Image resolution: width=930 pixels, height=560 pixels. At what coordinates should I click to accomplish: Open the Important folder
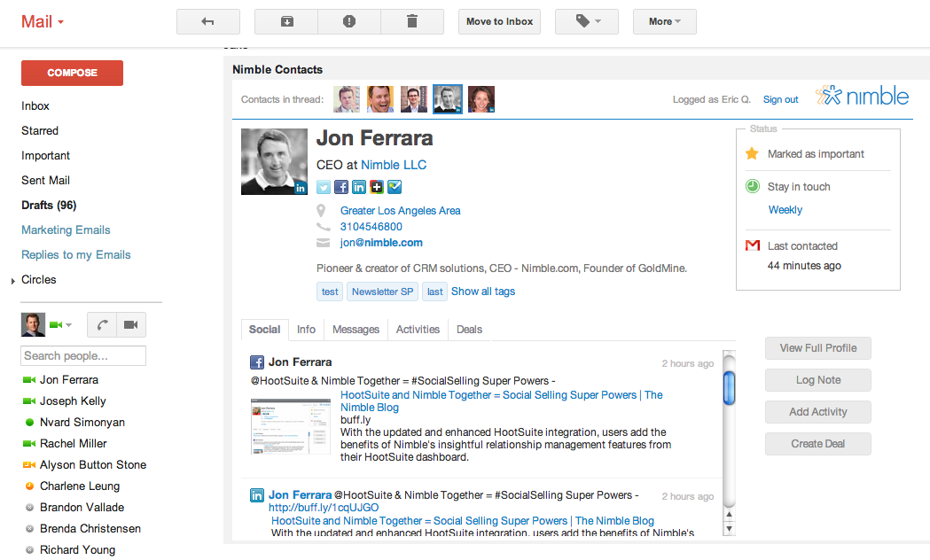[46, 156]
